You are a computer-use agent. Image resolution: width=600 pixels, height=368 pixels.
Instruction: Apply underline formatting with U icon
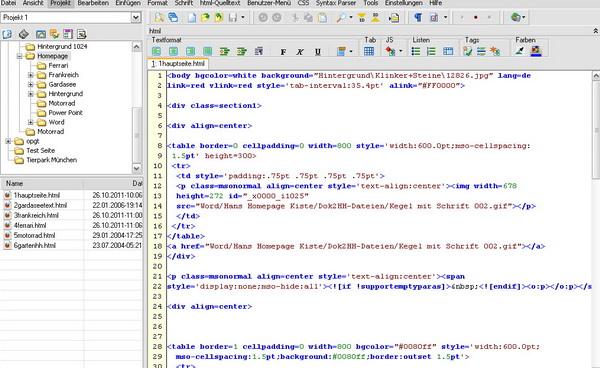[x=318, y=52]
